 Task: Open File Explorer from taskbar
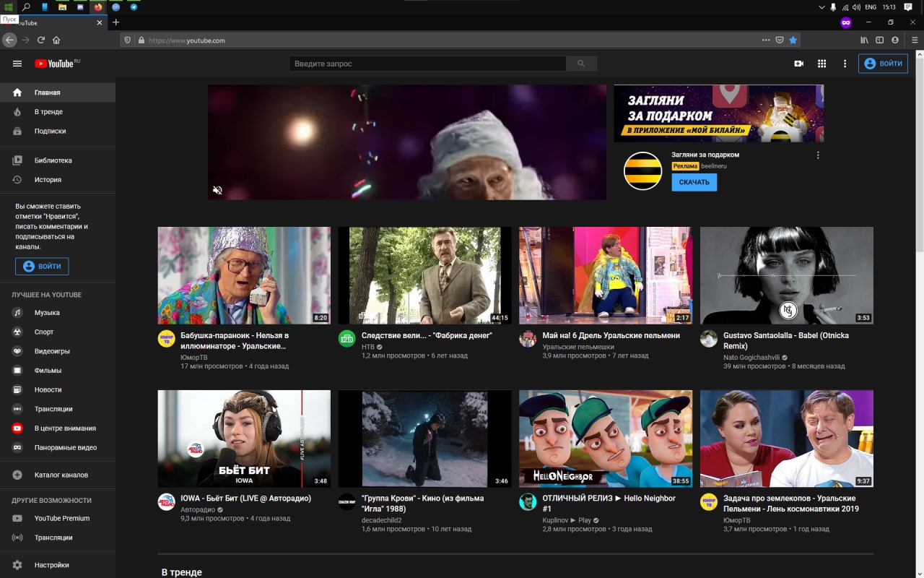coord(63,7)
